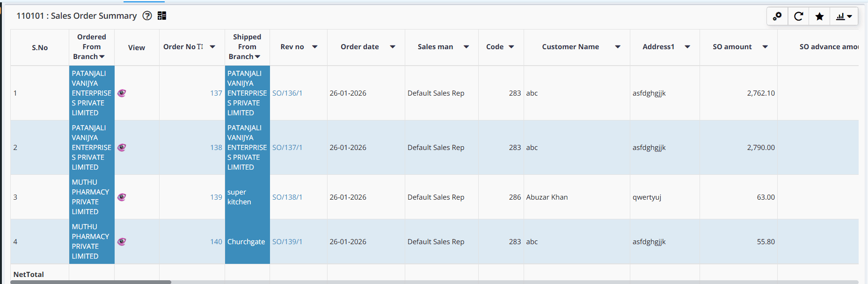Screen dimensions: 868x284
Task: Click the sort icon in Order No header
Action: tap(200, 47)
